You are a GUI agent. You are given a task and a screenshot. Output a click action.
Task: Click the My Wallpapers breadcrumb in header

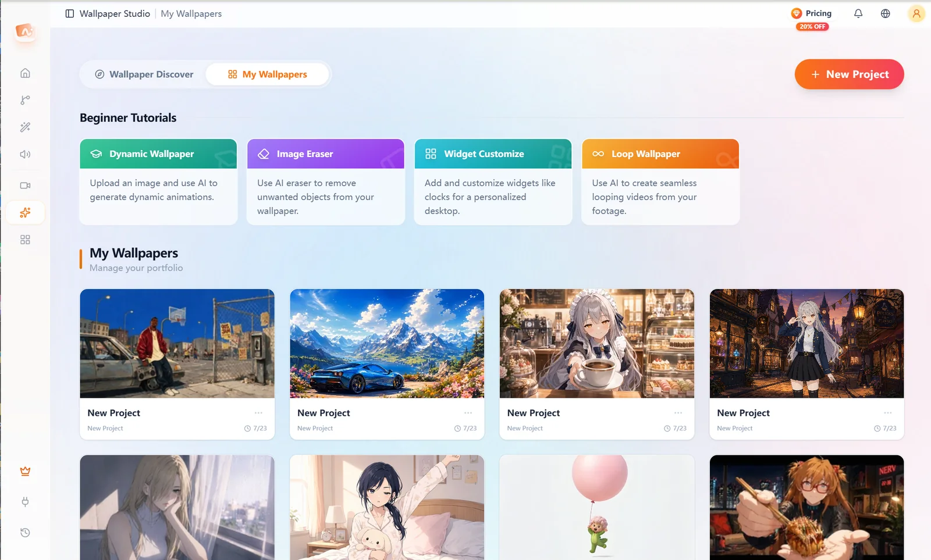[191, 13]
